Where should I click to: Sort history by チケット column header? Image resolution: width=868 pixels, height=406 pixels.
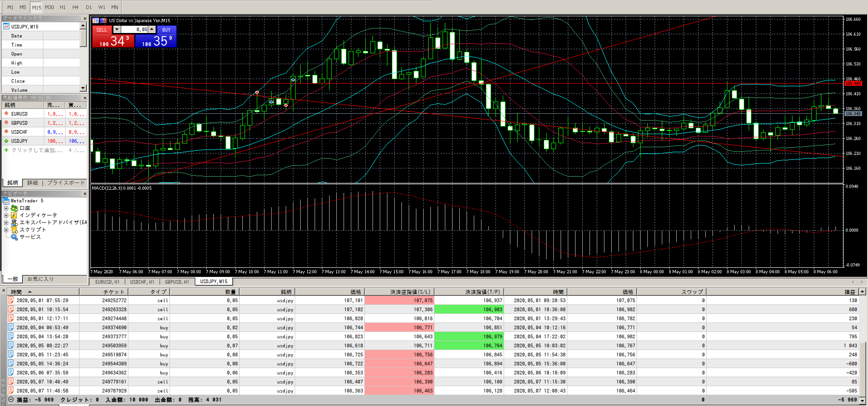click(x=104, y=292)
